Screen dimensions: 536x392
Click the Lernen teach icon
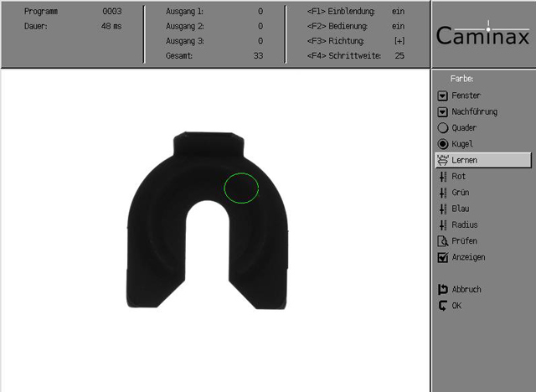click(443, 160)
